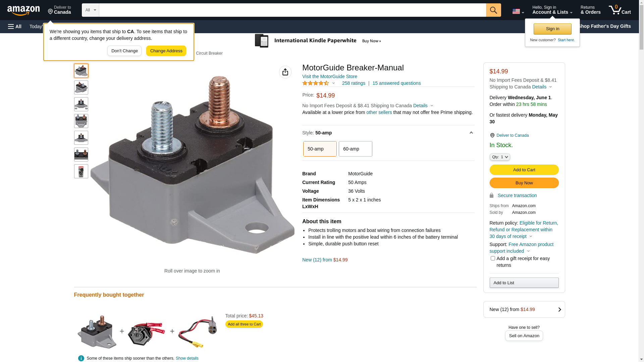Open the cart icon

(x=620, y=10)
